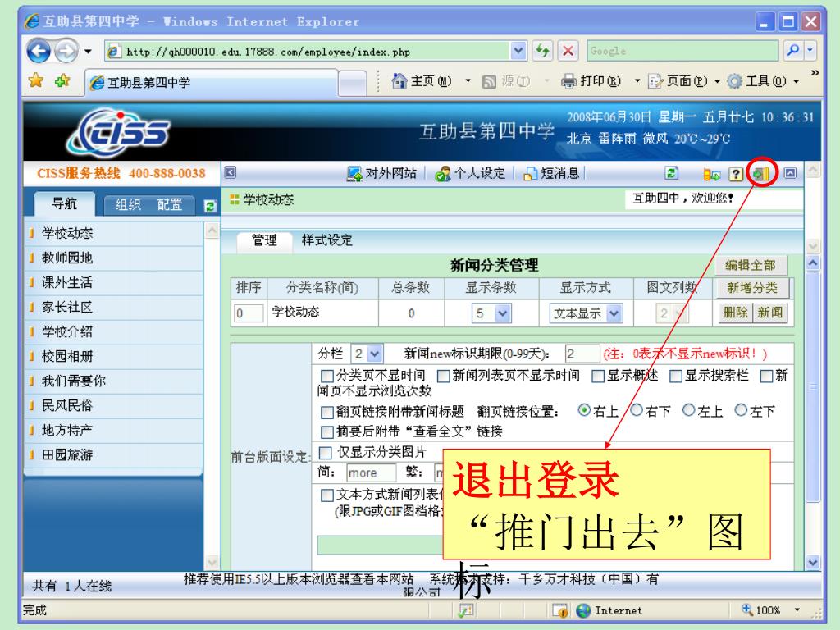Check 仅显示分类图片 checkbox
Viewport: 840px width, 630px height.
325,453
